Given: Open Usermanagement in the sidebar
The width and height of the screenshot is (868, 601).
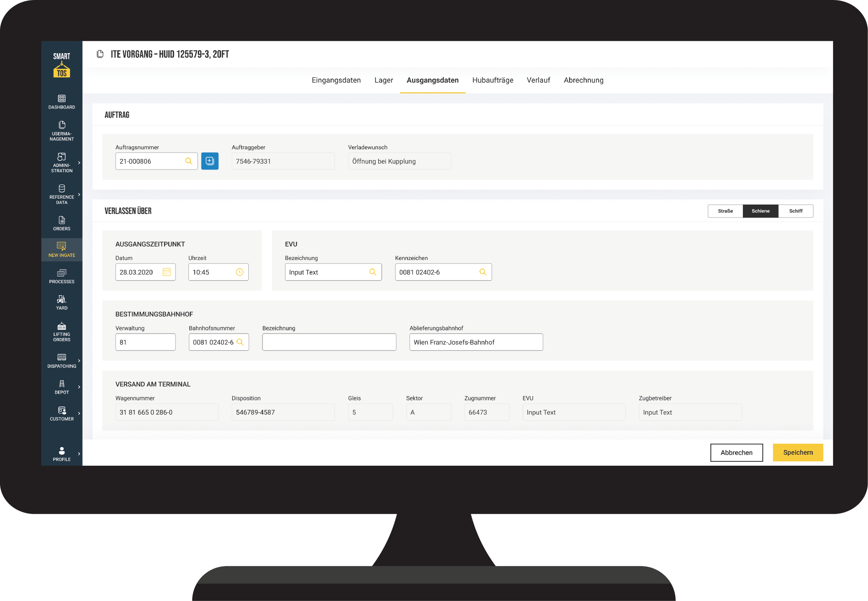Looking at the screenshot, I should (62, 131).
